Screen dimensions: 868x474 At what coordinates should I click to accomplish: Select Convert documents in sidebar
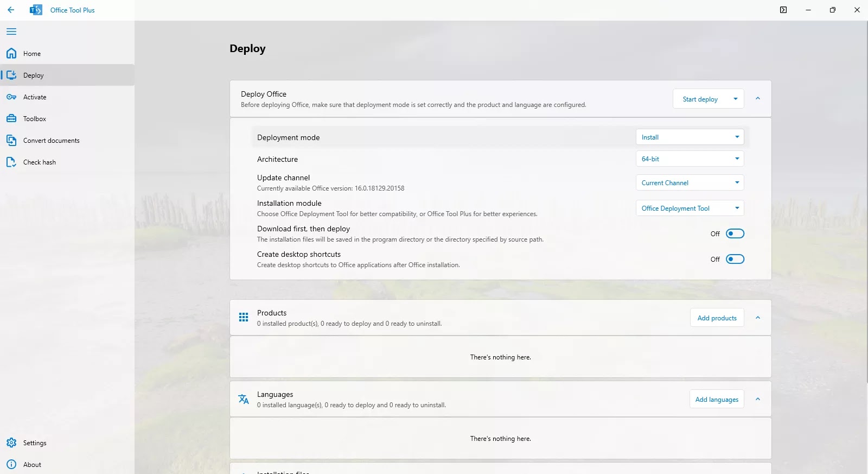point(67,140)
